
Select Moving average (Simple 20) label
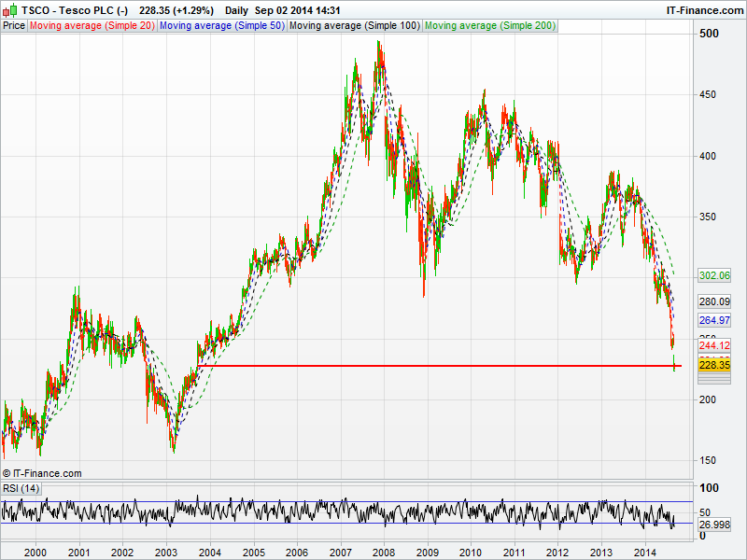(92, 25)
